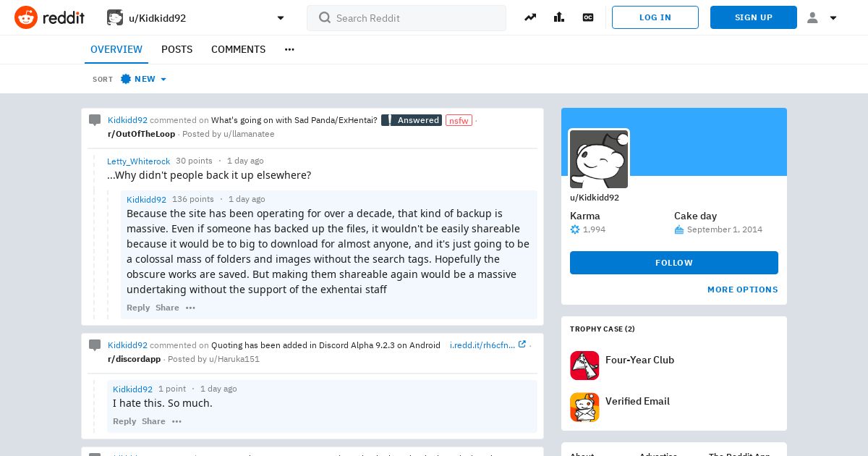Open the Popular trending arrow icon
868x456 pixels.
tap(530, 17)
